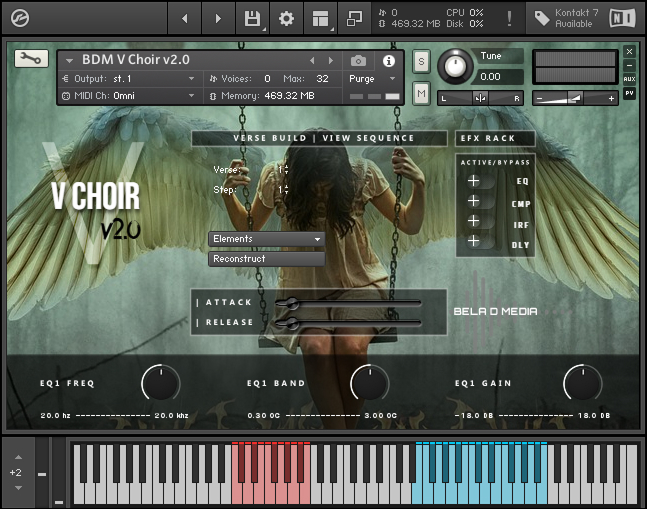
Task: Click Max voices value 32
Action: point(322,78)
